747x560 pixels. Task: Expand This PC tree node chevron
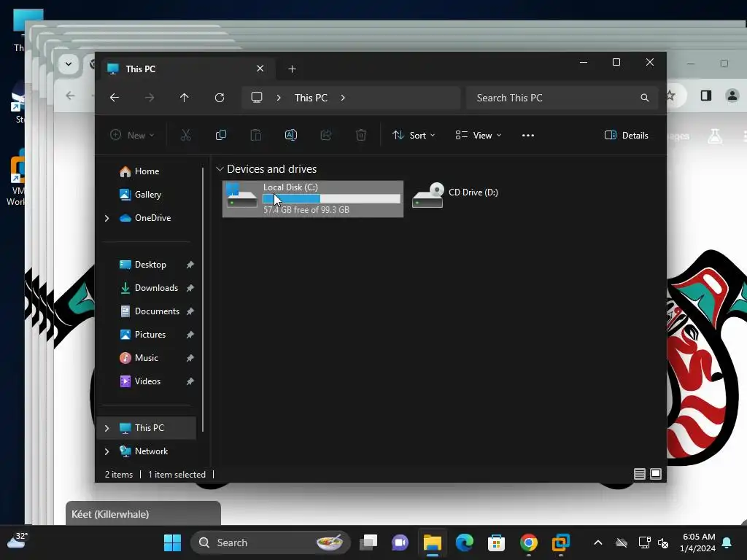pos(107,428)
